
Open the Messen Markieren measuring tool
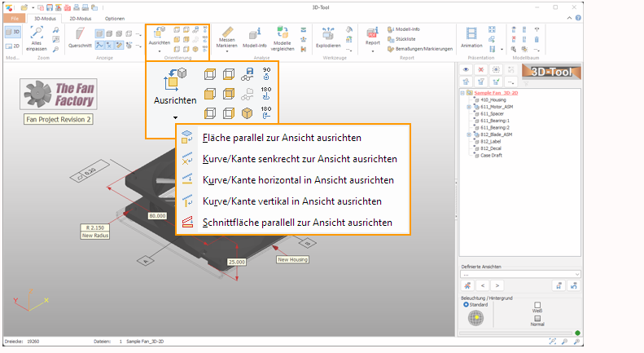227,37
